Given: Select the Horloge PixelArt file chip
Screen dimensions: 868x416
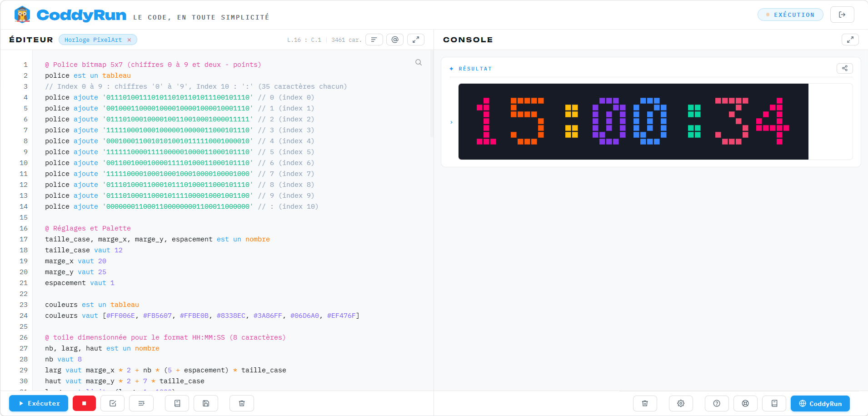Looking at the screenshot, I should [93, 40].
